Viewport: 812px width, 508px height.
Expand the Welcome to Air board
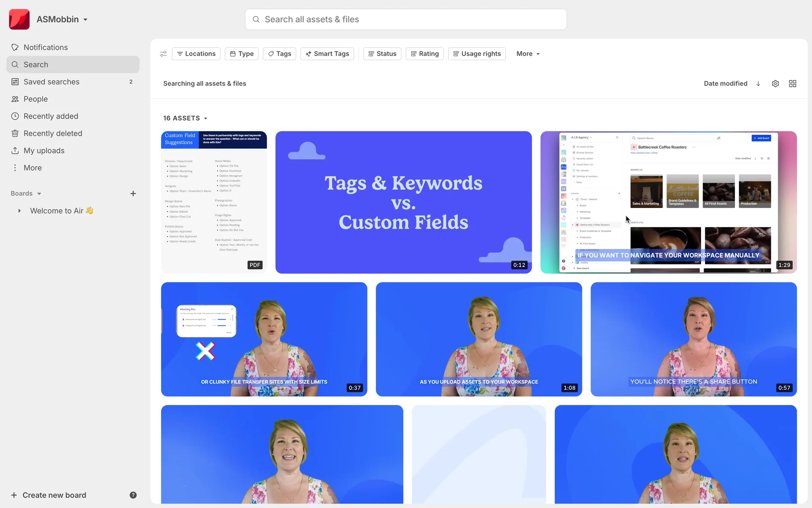tap(19, 211)
